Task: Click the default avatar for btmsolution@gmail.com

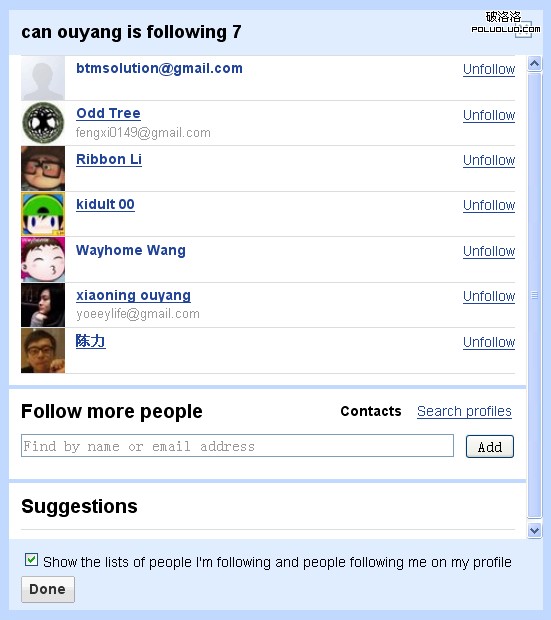Action: pos(43,78)
